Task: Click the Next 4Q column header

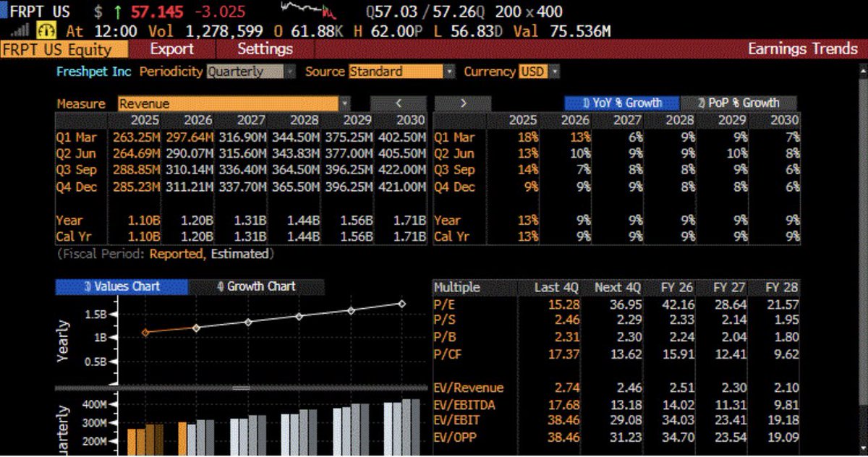Action: pyautogui.click(x=618, y=287)
